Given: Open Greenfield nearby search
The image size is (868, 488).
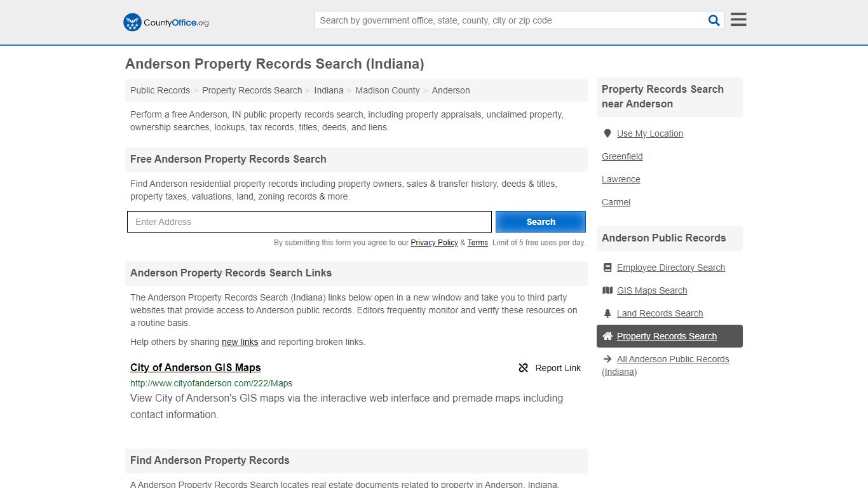Looking at the screenshot, I should (x=622, y=156).
